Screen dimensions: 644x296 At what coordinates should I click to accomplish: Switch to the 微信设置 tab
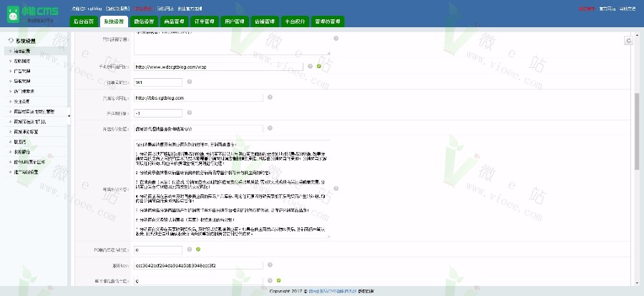click(144, 22)
